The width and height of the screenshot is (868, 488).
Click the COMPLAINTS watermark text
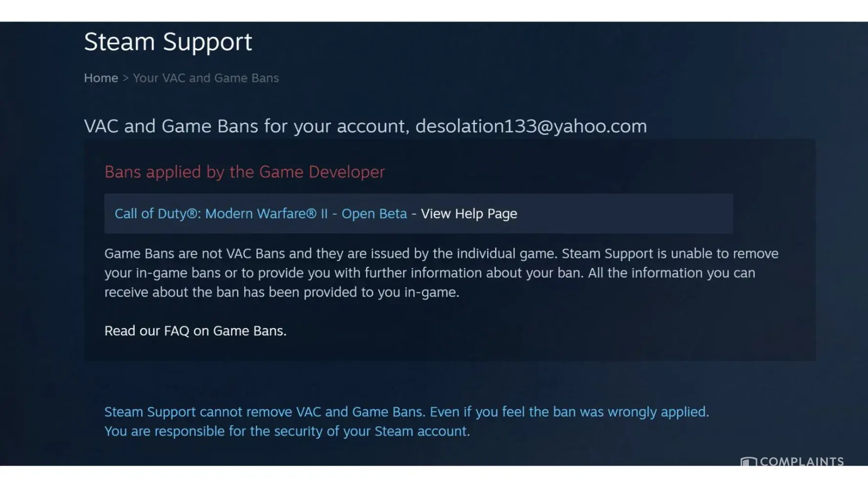click(x=802, y=462)
